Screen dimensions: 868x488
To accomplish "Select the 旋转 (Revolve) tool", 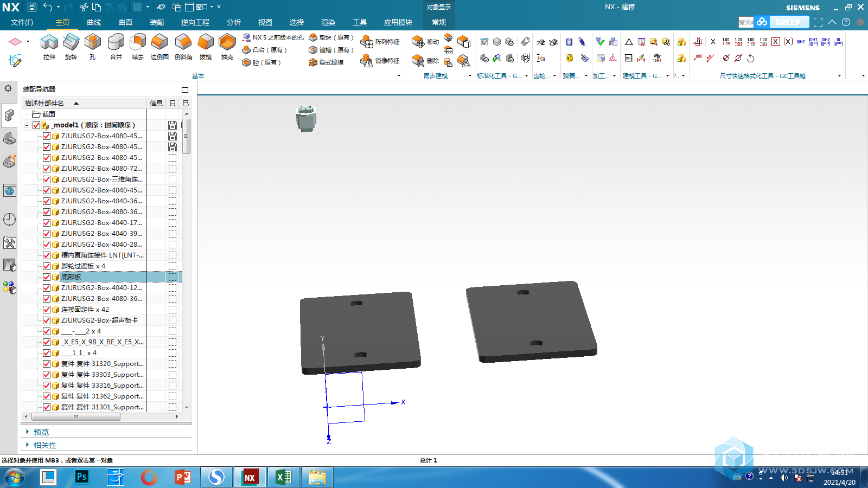I will (71, 46).
